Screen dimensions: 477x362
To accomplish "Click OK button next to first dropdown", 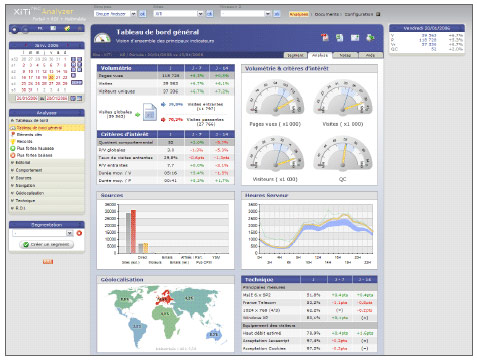I will pos(142,14).
